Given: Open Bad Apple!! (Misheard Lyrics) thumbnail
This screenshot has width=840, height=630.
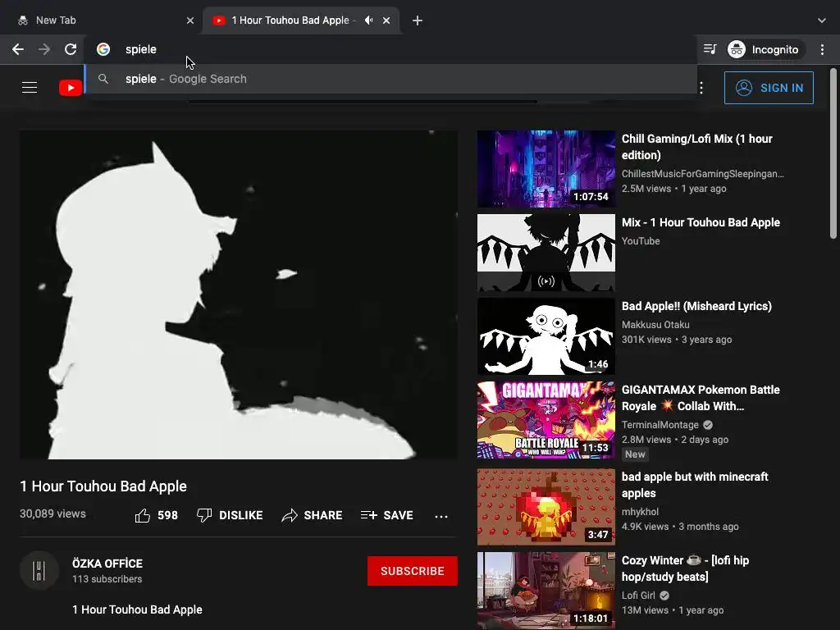Looking at the screenshot, I should pos(546,336).
